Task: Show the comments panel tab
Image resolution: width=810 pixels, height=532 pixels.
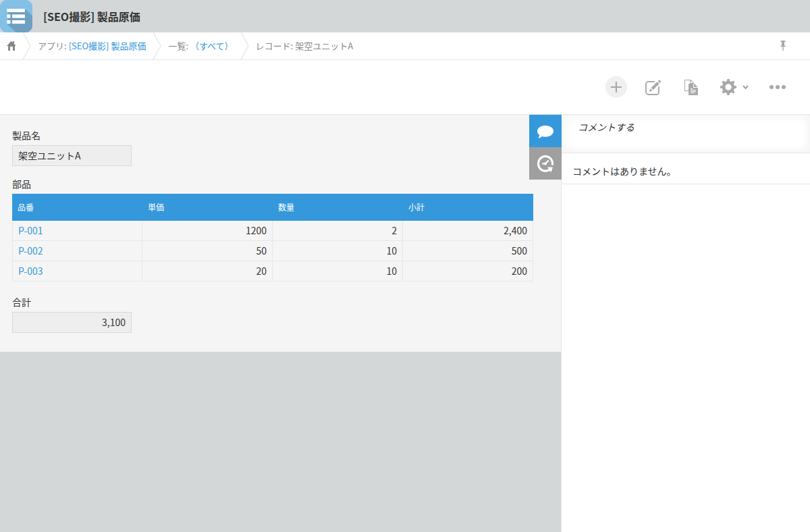Action: coord(545,131)
